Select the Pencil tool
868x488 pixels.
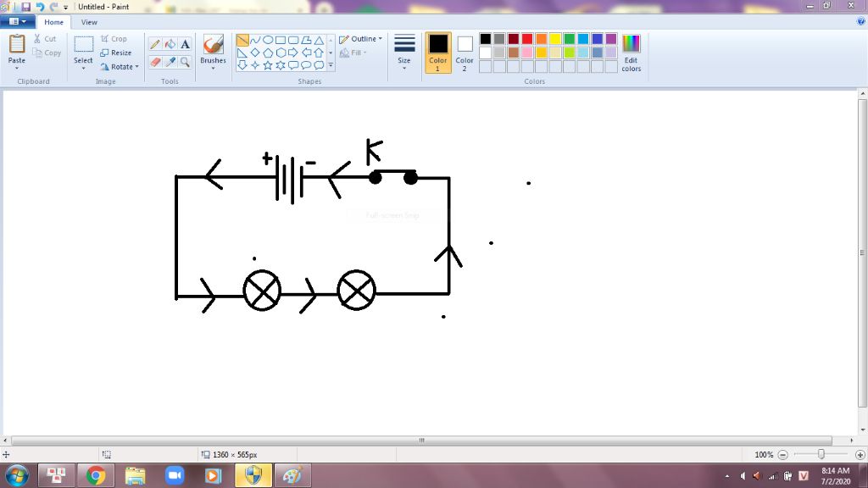[x=155, y=44]
